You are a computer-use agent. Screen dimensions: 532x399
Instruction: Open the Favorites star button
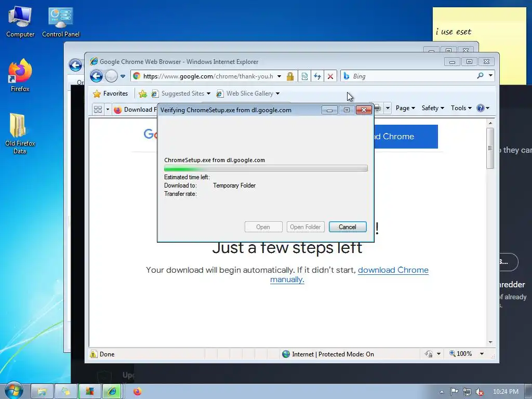tap(110, 94)
